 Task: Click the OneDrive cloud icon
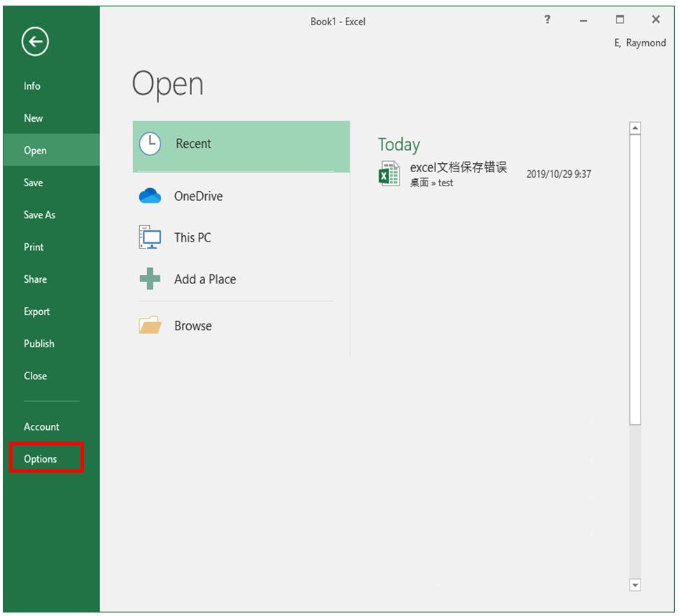(x=150, y=196)
